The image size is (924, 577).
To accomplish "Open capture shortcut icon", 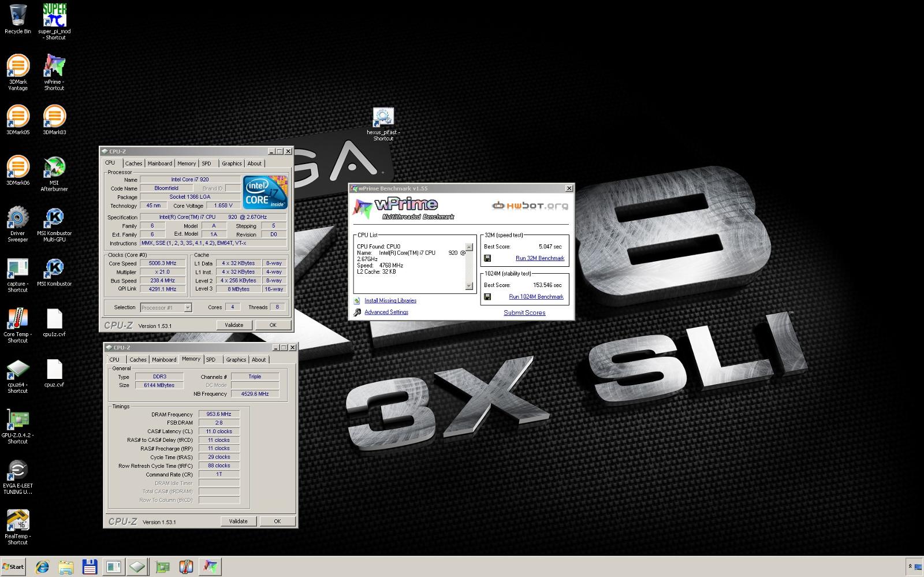I will click(18, 275).
